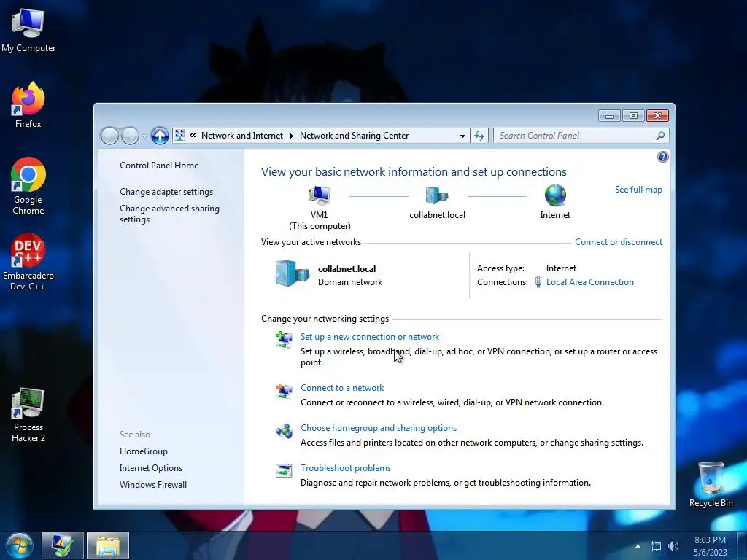Click the Windows Start orb

20,545
